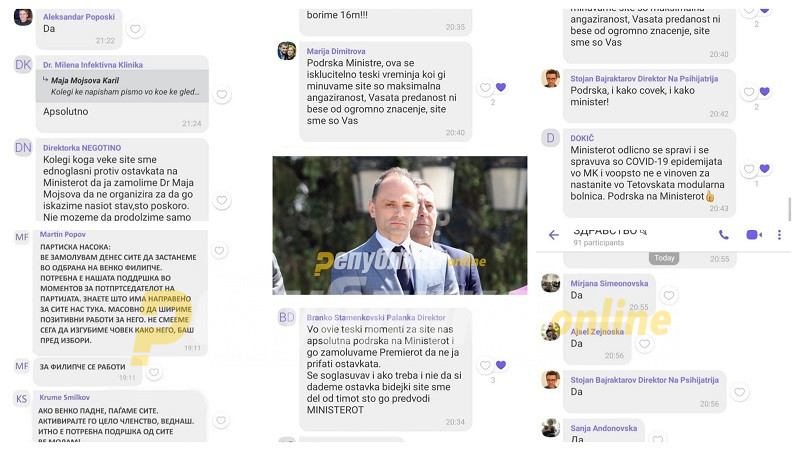Open the quoted Maja Mojsova Karil reply
The width and height of the screenshot is (800, 451).
click(122, 86)
